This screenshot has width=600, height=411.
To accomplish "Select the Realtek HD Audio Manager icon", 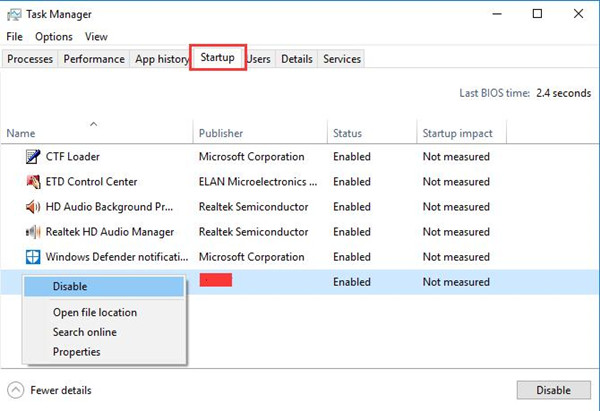I will click(x=33, y=232).
